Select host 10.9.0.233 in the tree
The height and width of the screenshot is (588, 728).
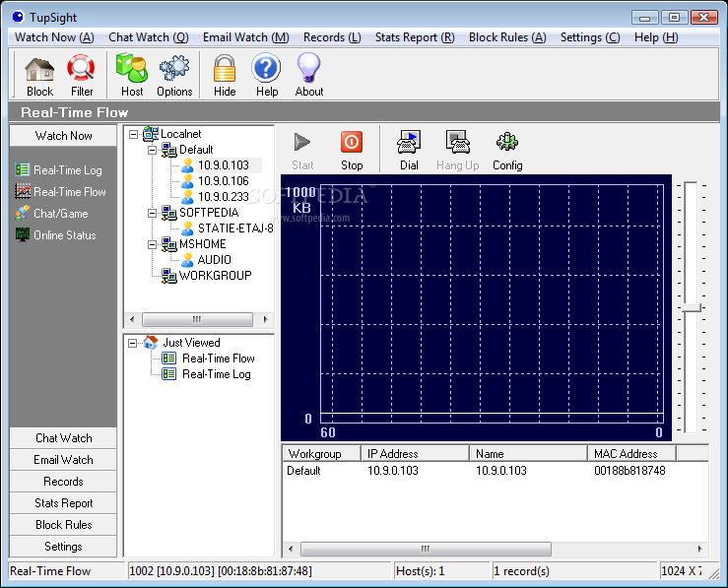pos(224,197)
